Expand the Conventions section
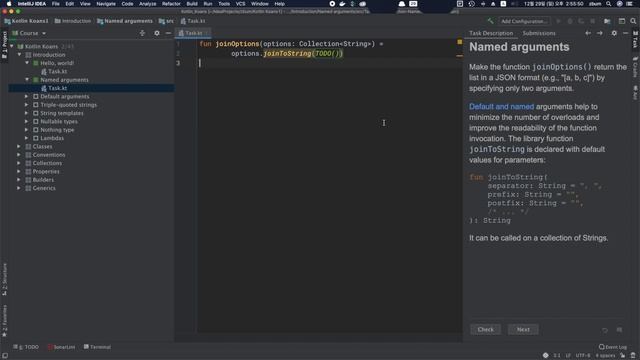The height and width of the screenshot is (360, 640). (19, 155)
